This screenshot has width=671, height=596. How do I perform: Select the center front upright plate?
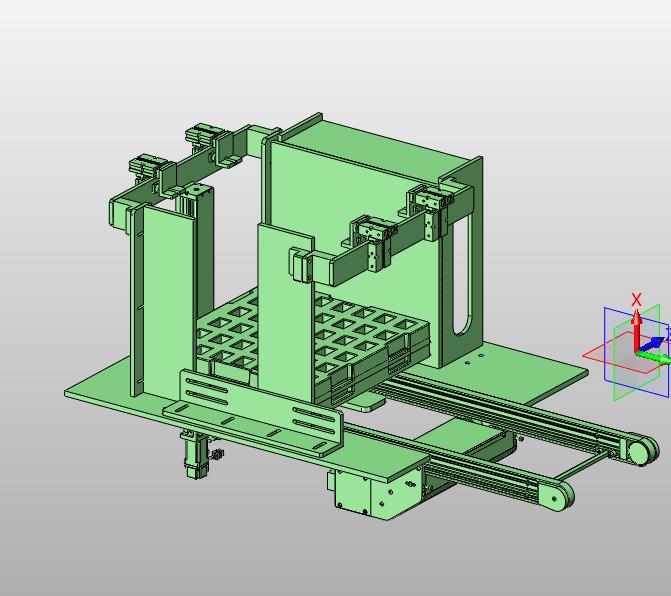click(x=286, y=312)
